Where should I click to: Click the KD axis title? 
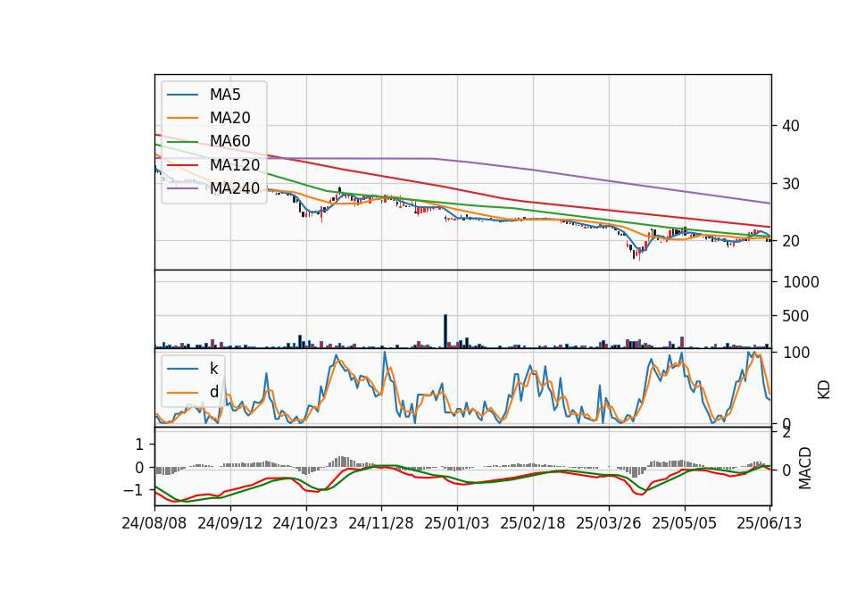click(x=824, y=390)
